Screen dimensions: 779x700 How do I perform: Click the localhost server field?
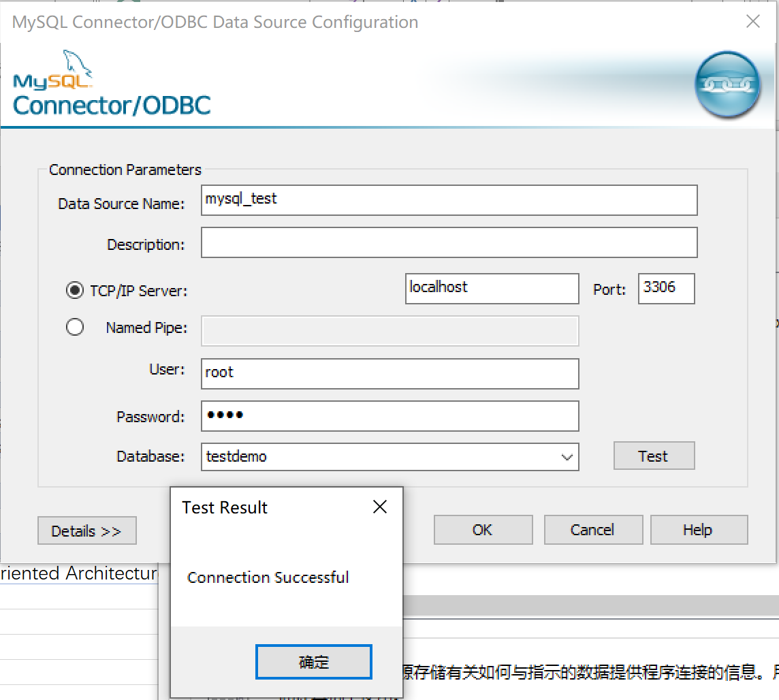click(x=492, y=288)
